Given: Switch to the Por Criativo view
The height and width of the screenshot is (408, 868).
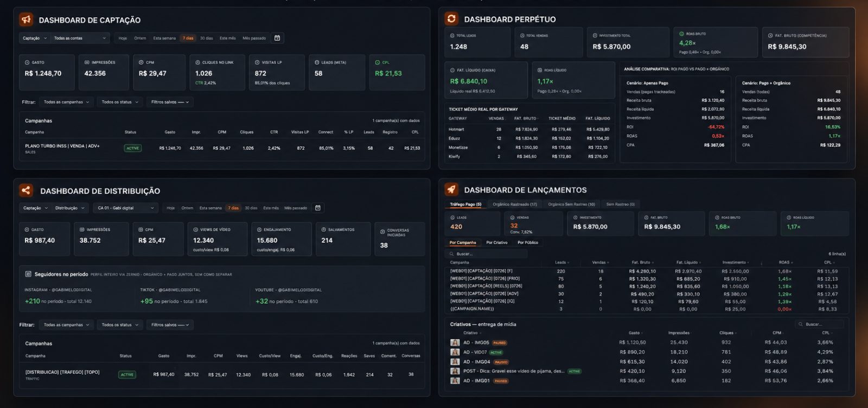Looking at the screenshot, I should [x=496, y=243].
